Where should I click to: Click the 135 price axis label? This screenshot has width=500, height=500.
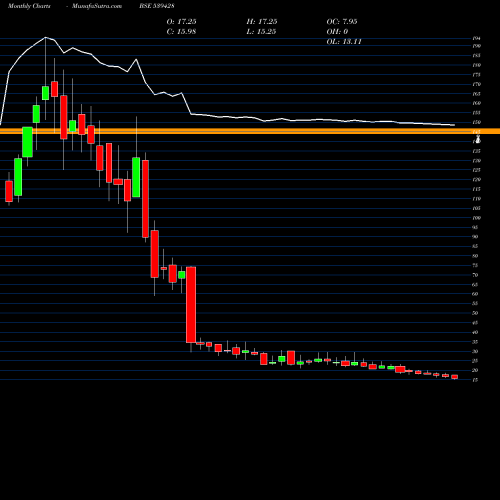(477, 151)
